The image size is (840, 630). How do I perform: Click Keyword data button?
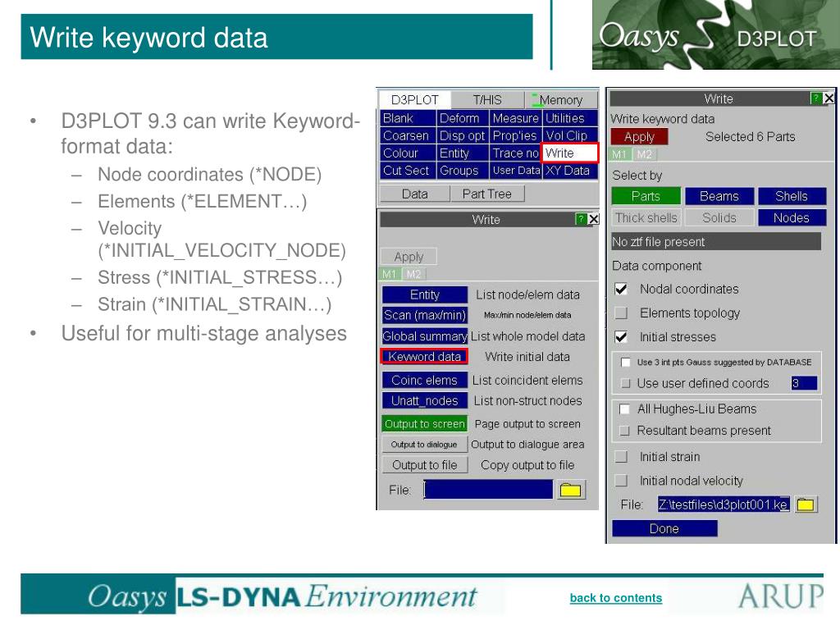(x=425, y=357)
